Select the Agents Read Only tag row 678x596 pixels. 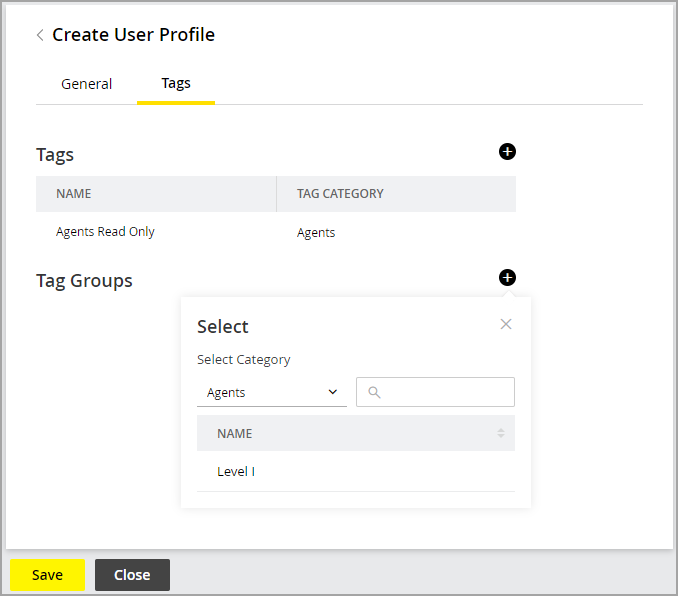[276, 232]
